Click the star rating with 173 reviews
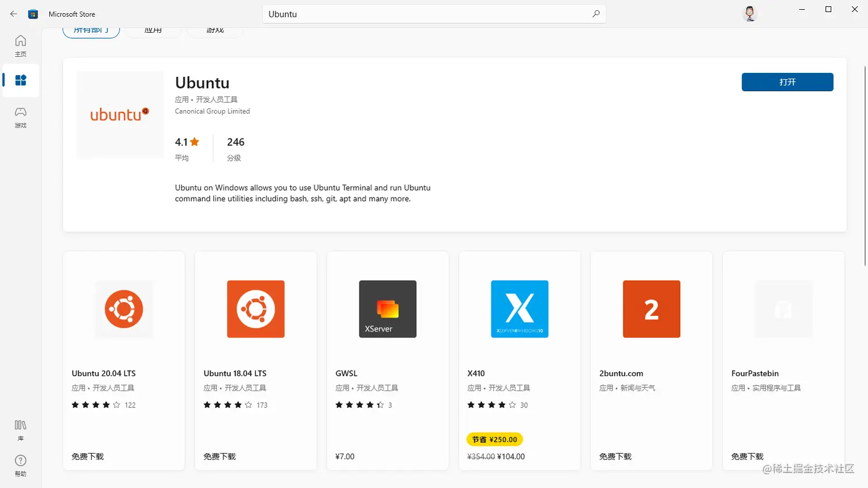Viewport: 868px width, 488px height. (x=236, y=405)
